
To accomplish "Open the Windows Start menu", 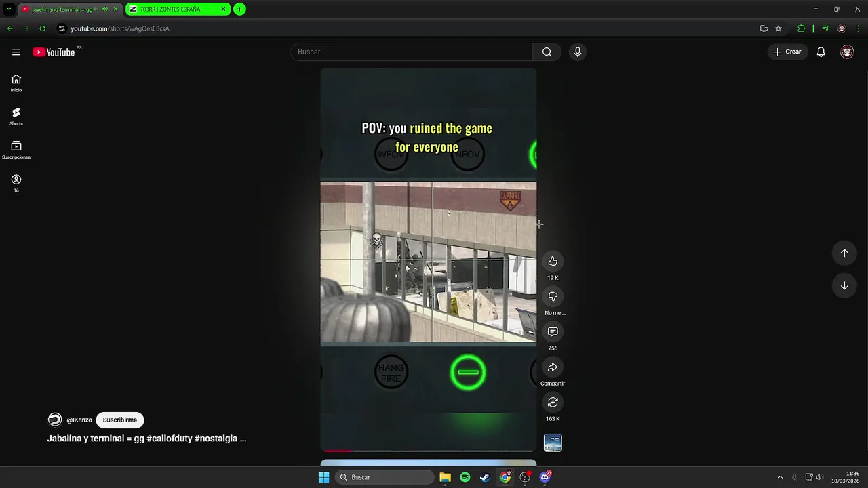I will [324, 477].
